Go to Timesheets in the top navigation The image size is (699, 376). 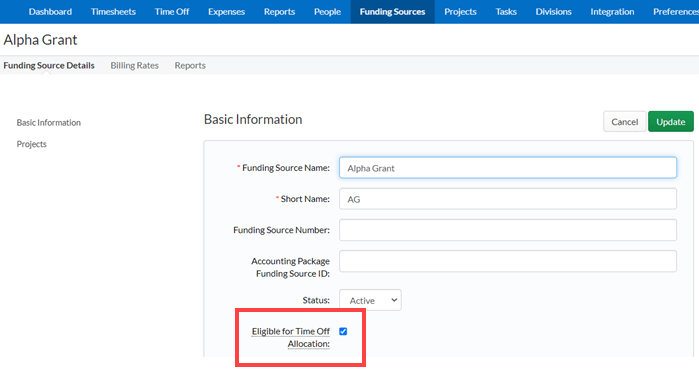(x=113, y=12)
